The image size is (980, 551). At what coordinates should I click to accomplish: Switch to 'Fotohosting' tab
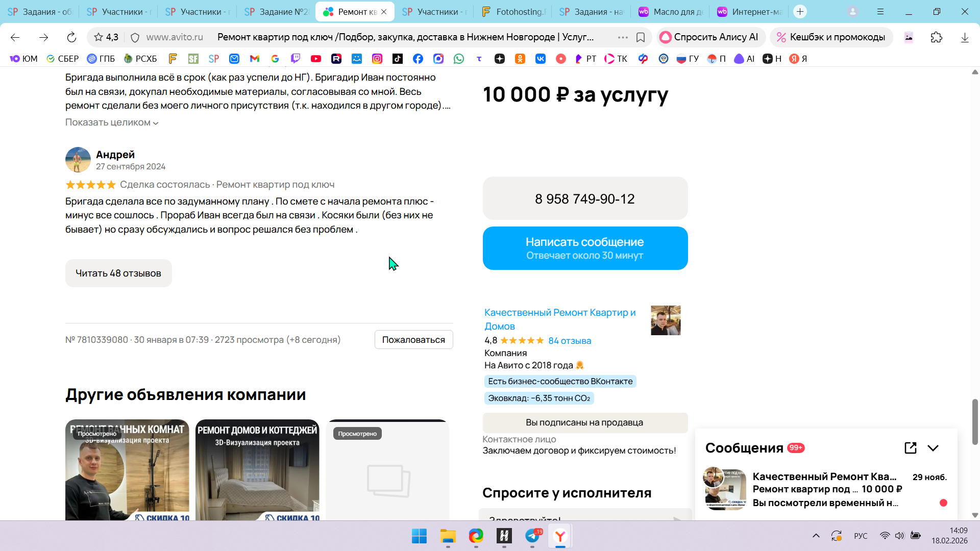[x=513, y=12]
